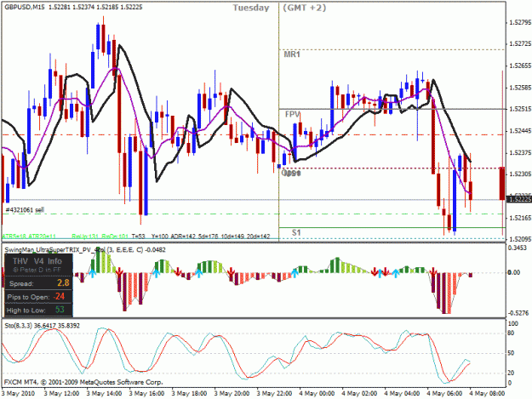Click the Stochastic 100 level label
This screenshot has height=399, width=532.
[513, 324]
